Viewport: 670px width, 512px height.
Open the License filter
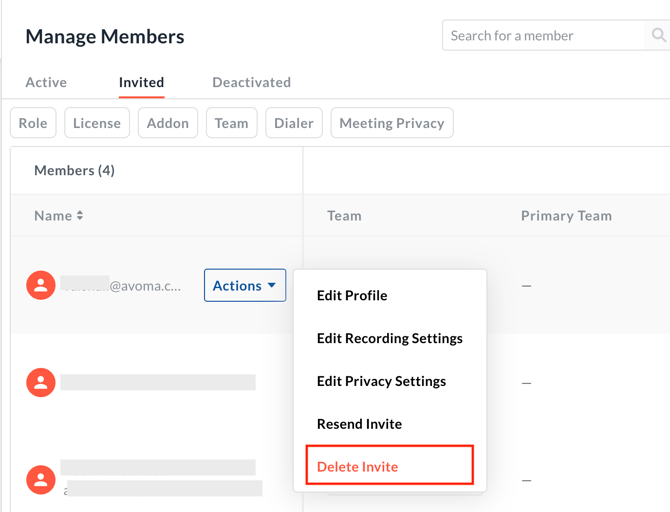97,123
